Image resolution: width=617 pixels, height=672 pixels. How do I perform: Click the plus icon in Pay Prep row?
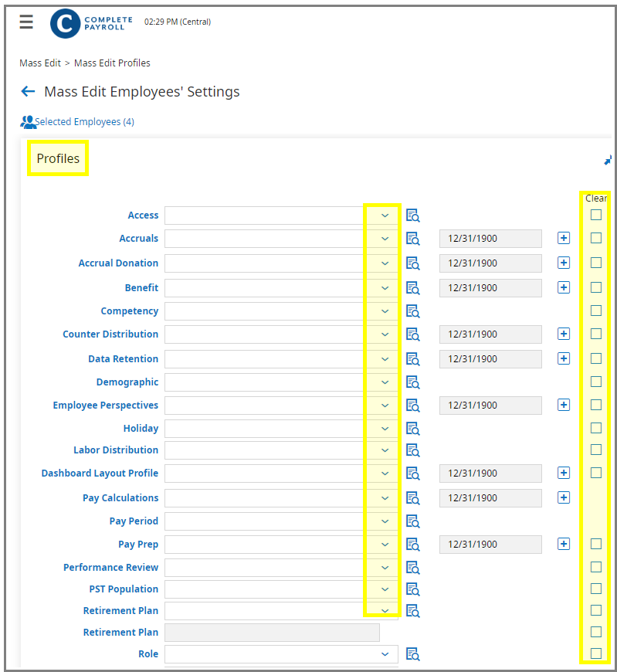[x=564, y=545]
